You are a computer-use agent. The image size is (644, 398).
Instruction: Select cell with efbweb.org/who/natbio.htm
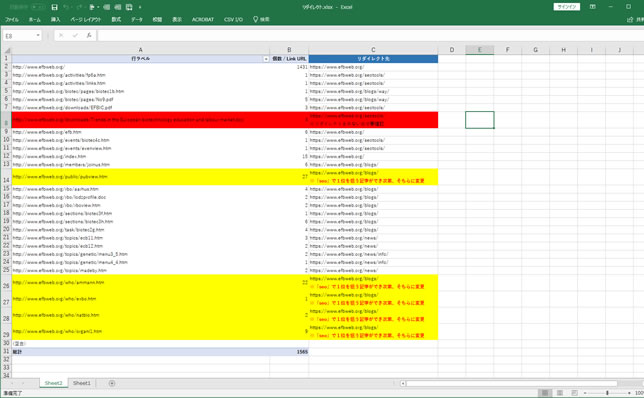(140, 315)
